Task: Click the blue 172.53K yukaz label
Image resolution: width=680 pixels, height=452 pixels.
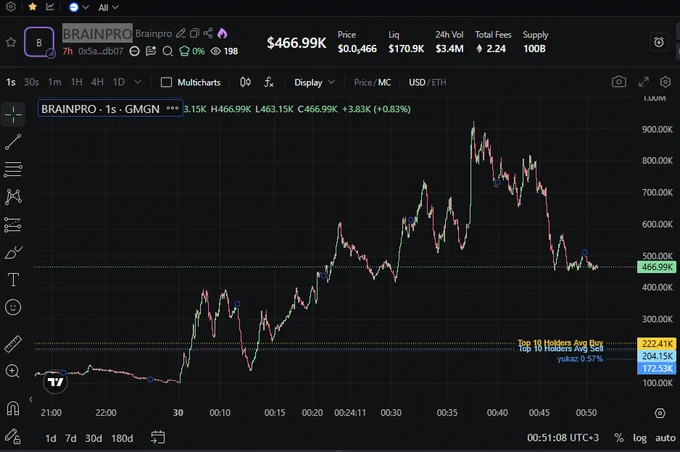Action: 657,368
